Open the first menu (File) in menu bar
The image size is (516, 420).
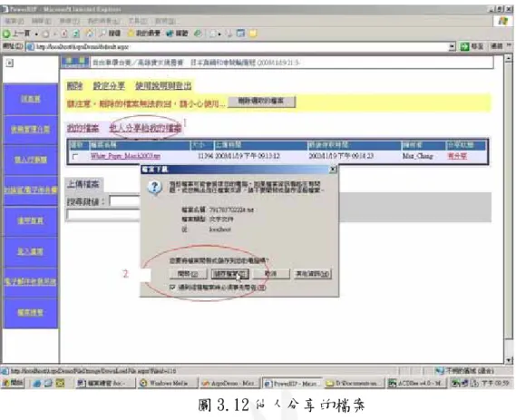pyautogui.click(x=15, y=22)
